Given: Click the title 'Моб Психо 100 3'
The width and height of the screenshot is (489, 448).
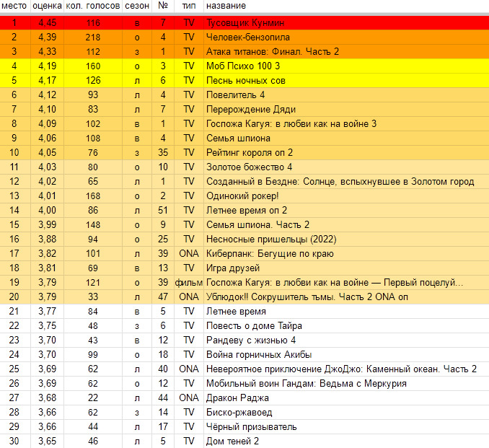Looking at the screenshot, I should point(243,66).
